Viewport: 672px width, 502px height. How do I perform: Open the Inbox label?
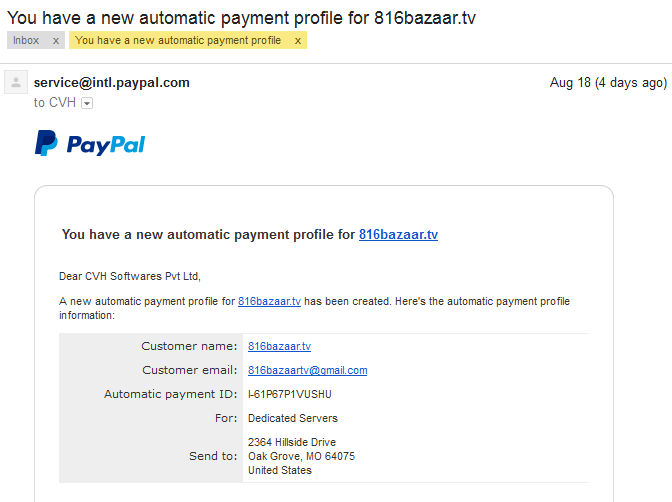(26, 40)
